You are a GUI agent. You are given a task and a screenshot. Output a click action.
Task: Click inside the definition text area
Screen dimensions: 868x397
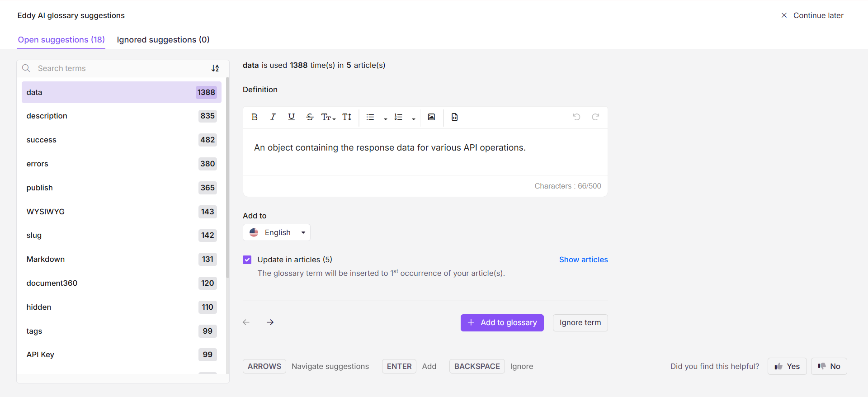pos(425,152)
